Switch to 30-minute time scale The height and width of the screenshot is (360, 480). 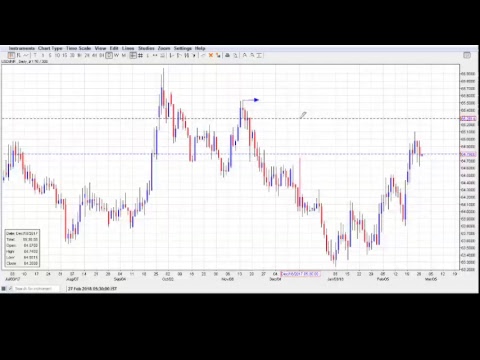pyautogui.click(x=72, y=55)
